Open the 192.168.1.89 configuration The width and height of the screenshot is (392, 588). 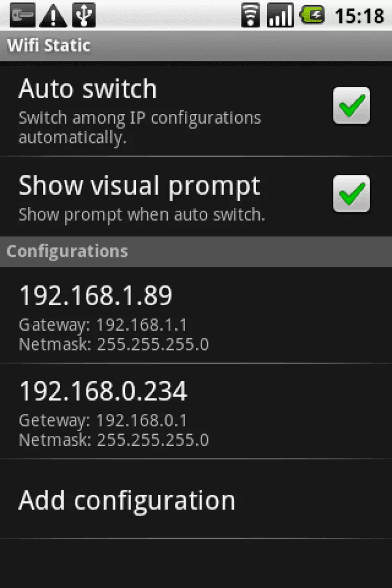pyautogui.click(x=96, y=296)
